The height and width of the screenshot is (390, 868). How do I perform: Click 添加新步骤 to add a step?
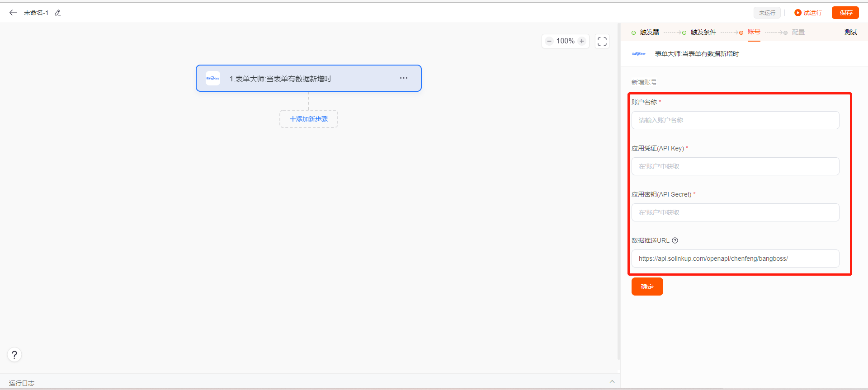pos(309,119)
